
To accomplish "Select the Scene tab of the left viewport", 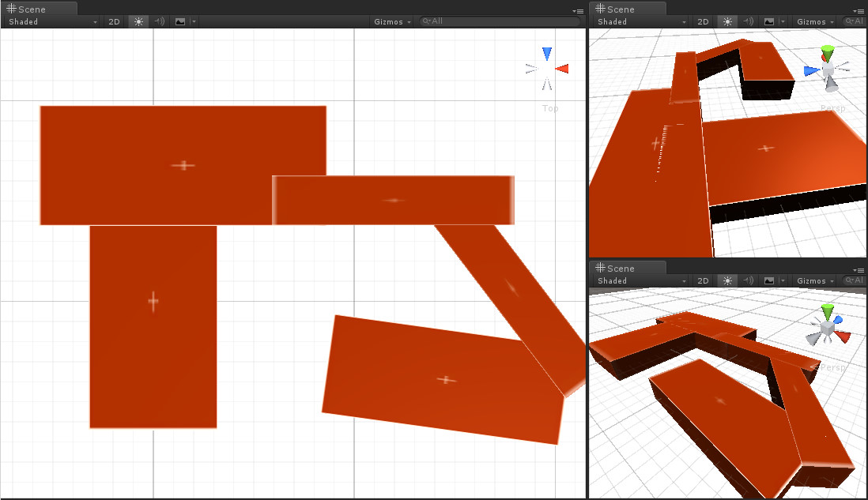I will coord(32,9).
